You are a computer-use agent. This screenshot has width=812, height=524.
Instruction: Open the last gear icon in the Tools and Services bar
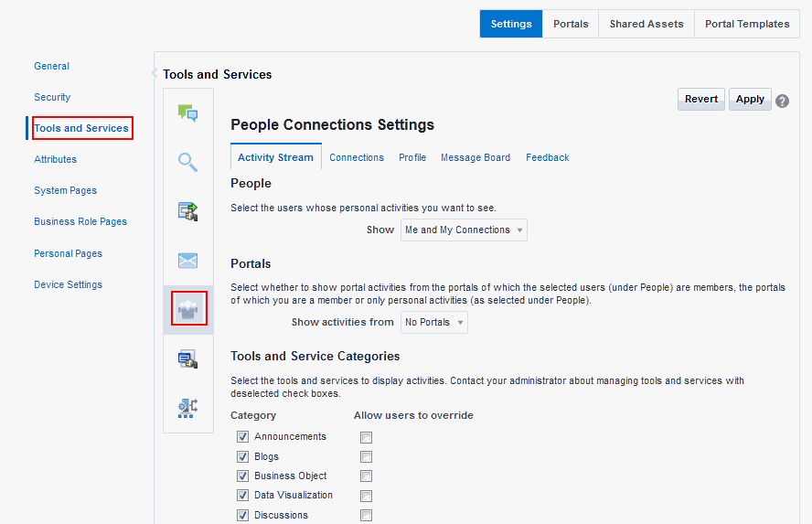188,408
